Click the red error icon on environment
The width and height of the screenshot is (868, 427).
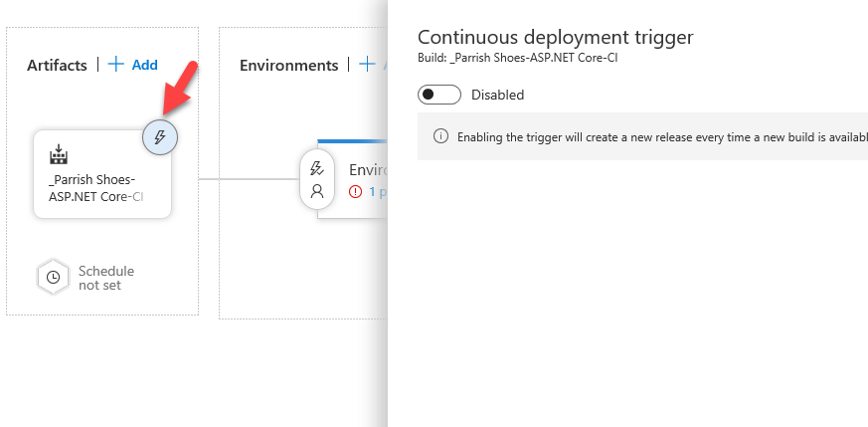click(356, 191)
